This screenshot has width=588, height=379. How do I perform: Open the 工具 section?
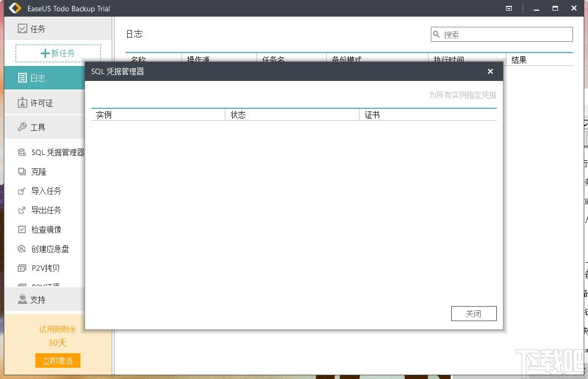point(45,127)
